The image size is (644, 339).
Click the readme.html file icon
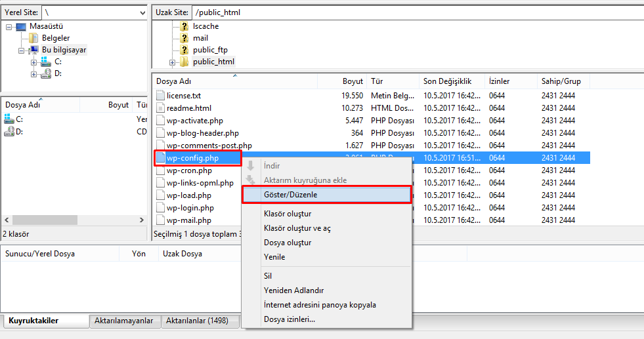[161, 108]
